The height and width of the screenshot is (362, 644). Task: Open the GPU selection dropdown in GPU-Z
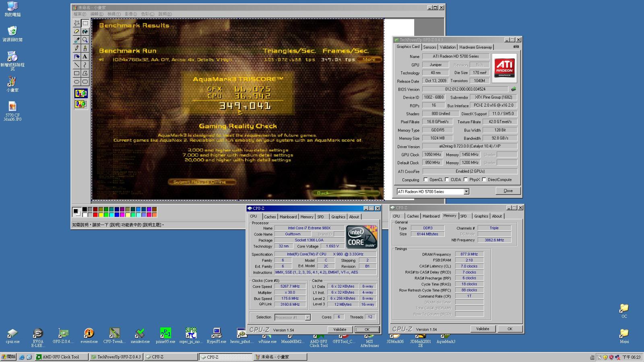[x=466, y=192]
